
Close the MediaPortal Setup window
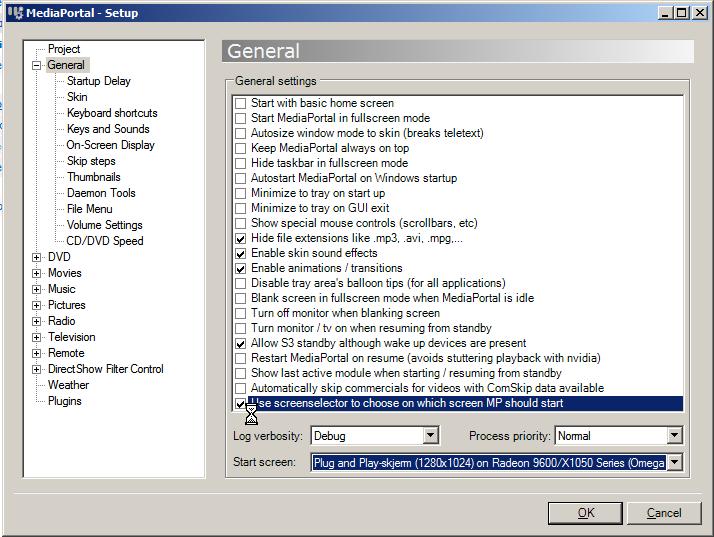699,13
